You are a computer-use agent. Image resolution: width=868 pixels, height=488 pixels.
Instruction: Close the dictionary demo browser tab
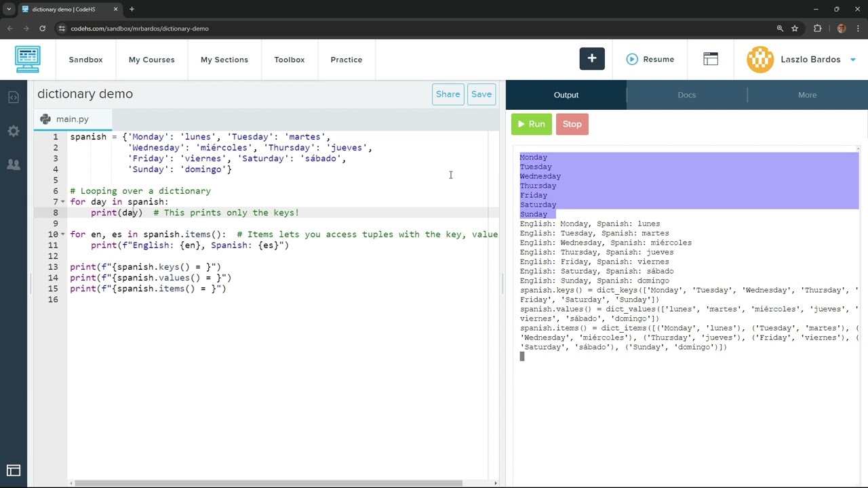115,9
